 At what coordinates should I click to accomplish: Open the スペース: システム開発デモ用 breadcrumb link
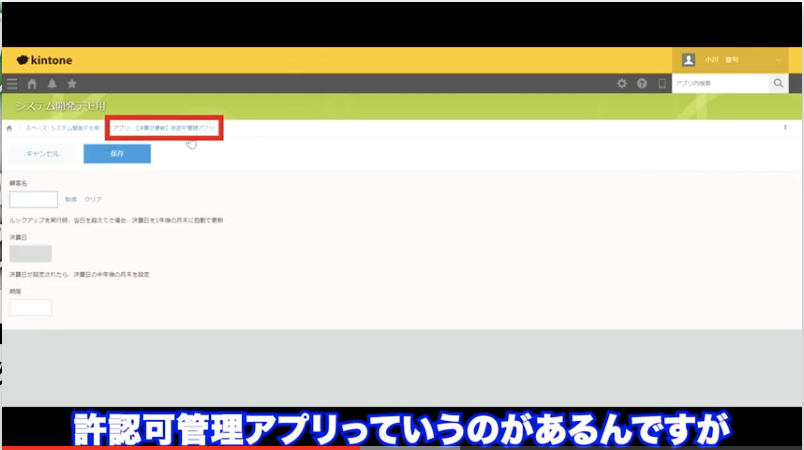(x=61, y=129)
